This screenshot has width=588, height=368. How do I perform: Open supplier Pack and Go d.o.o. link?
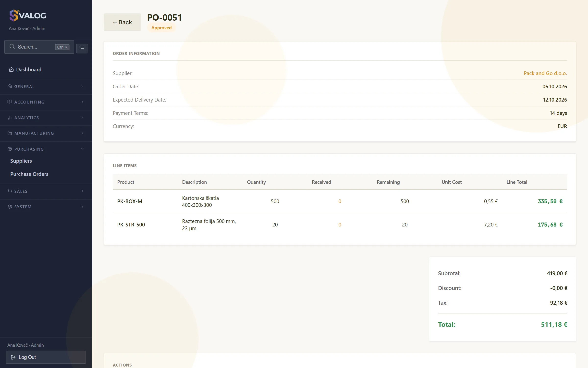[545, 73]
